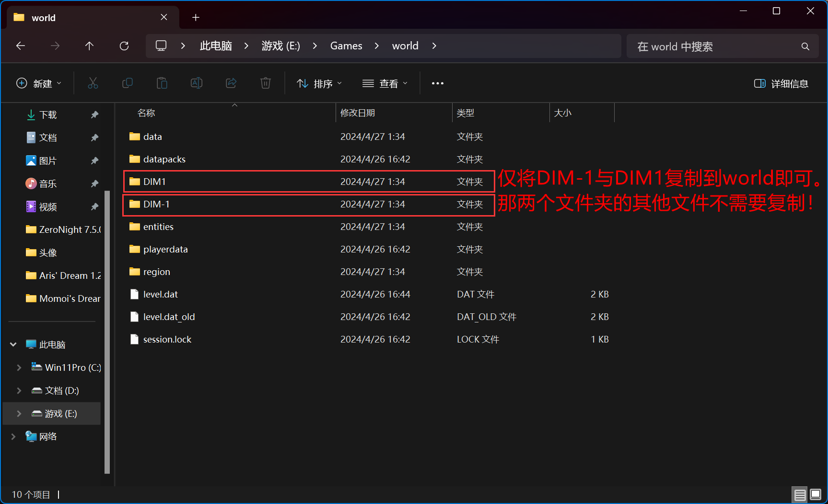The height and width of the screenshot is (504, 828).
Task: Click the Share icon in toolbar
Action: 231,83
